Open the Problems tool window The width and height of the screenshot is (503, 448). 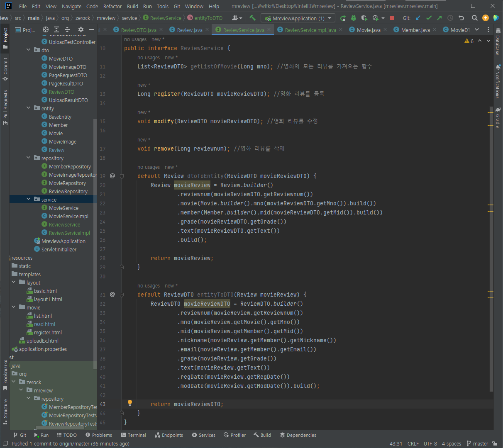coord(99,435)
